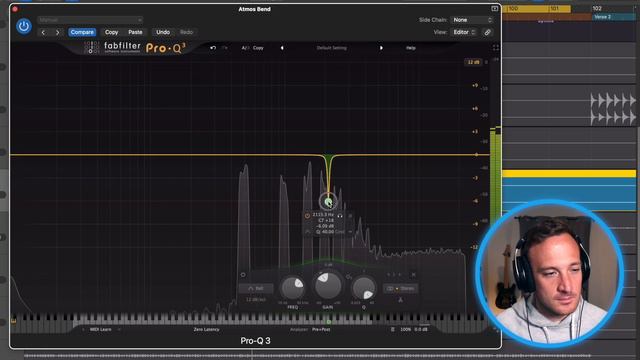Click the FREQ knob

tap(293, 287)
